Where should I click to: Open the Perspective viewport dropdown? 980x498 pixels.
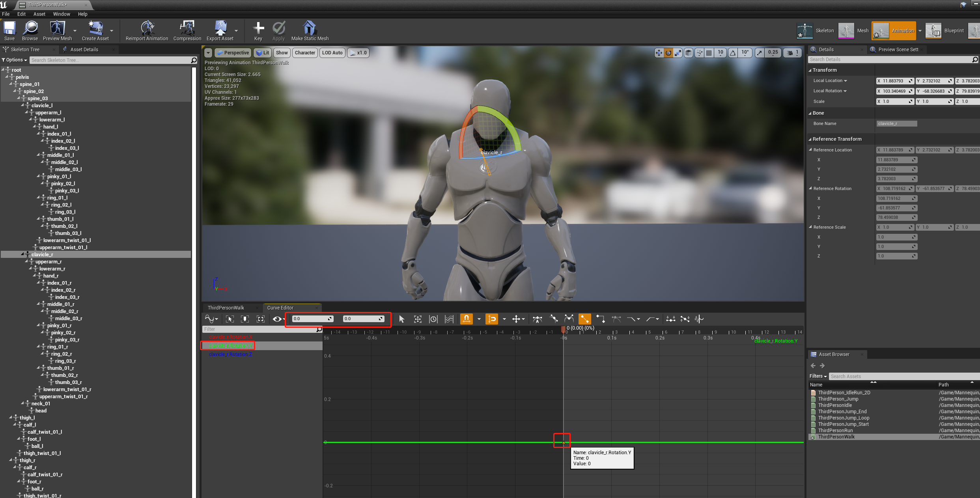pos(233,53)
